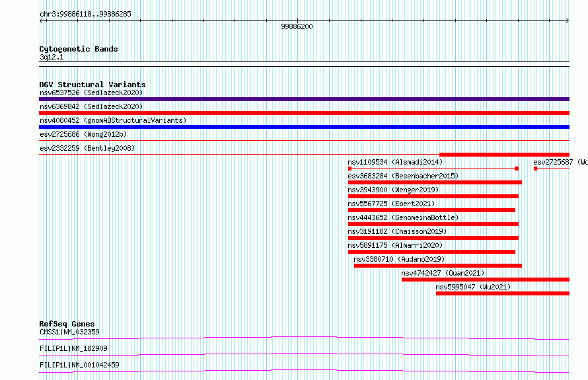Image resolution: width=588 pixels, height=380 pixels.
Task: Click the 3q12.1 band label
Action: pyautogui.click(x=52, y=57)
